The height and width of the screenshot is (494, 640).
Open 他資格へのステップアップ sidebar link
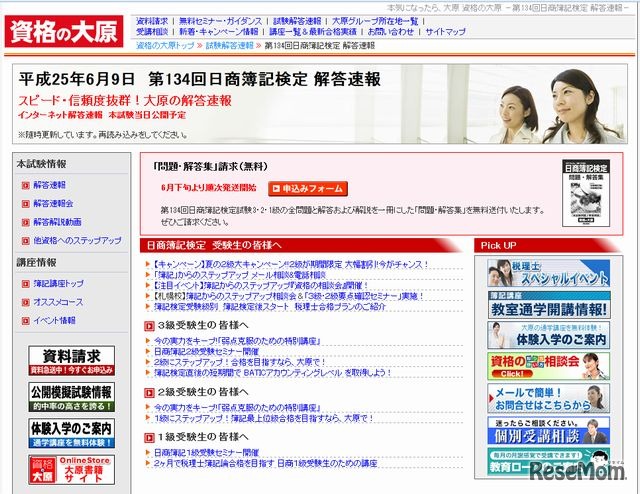pyautogui.click(x=78, y=240)
